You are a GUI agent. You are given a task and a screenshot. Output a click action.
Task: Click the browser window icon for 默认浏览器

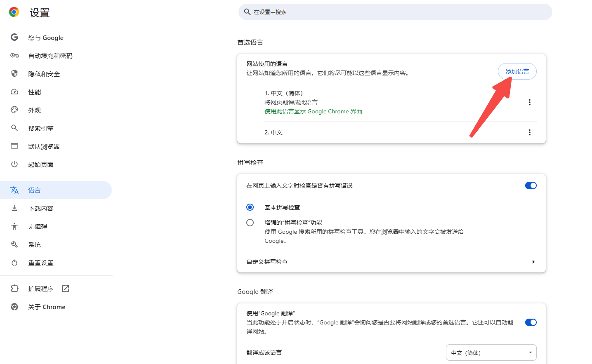14,146
